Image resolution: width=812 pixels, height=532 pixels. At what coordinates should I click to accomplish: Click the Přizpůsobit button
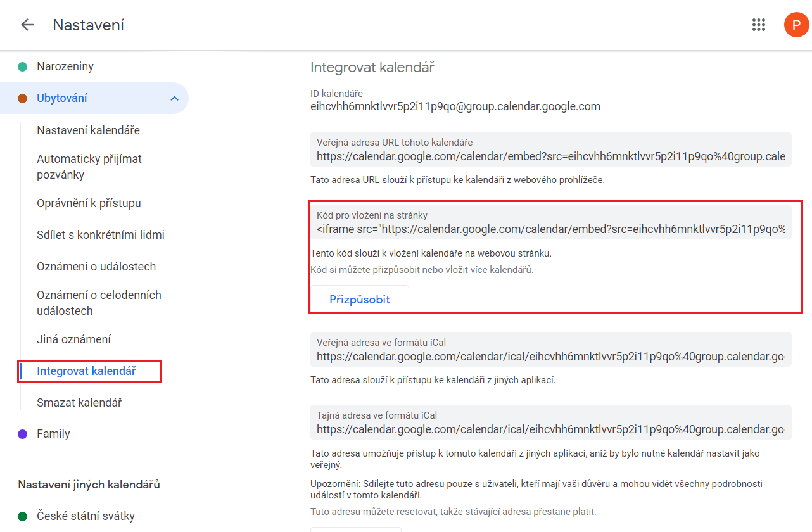click(x=359, y=300)
